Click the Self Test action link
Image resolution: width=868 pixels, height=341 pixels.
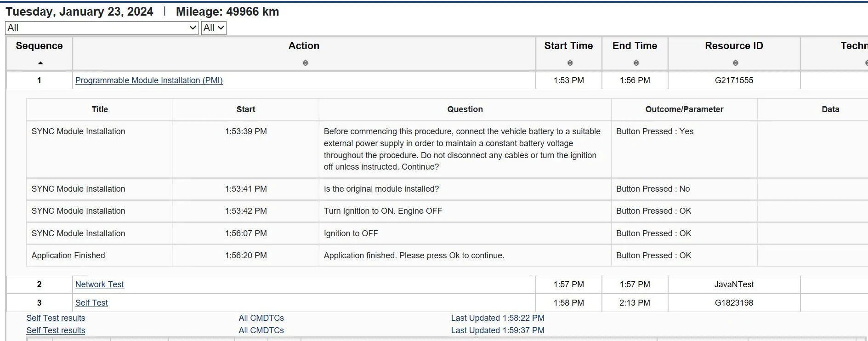91,303
